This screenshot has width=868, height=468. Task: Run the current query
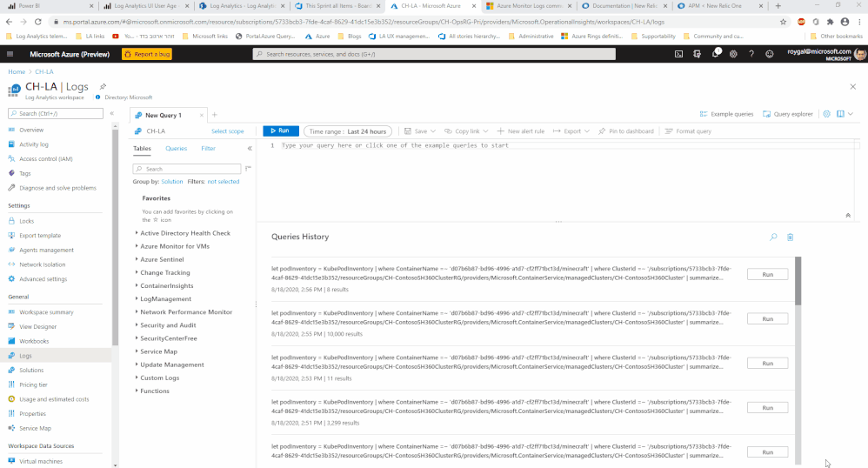coord(281,130)
